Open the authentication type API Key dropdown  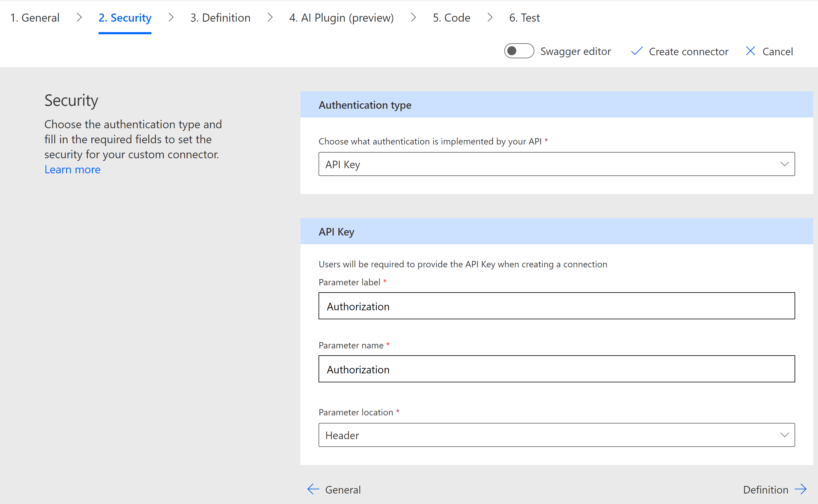pyautogui.click(x=556, y=164)
